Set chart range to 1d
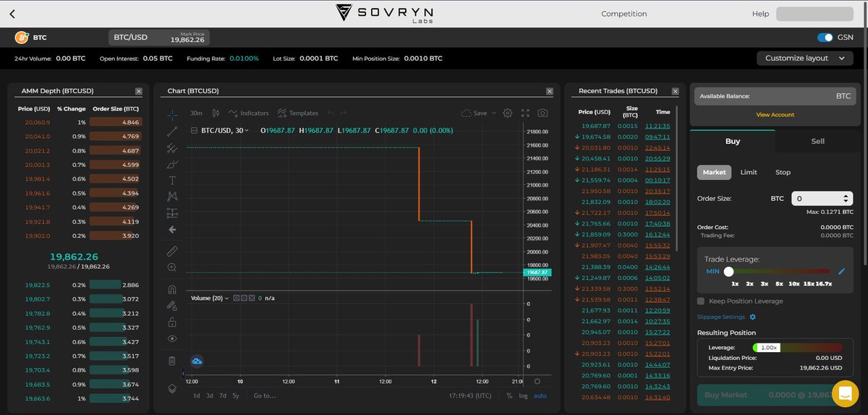 pos(197,395)
